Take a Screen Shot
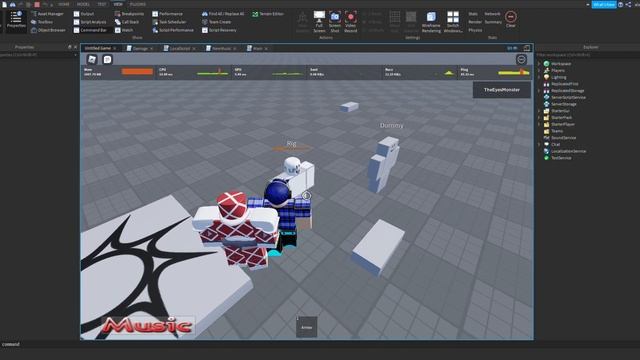640x360 pixels. point(335,22)
